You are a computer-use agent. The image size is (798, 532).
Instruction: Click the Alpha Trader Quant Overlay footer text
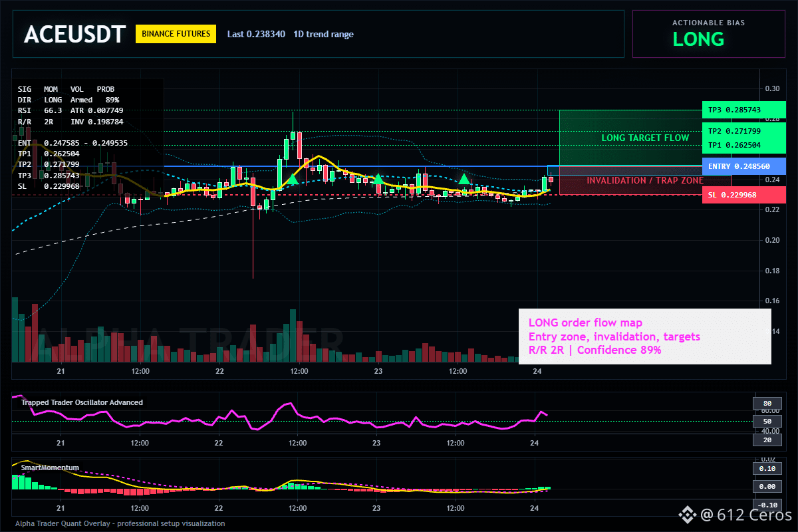tap(120, 523)
